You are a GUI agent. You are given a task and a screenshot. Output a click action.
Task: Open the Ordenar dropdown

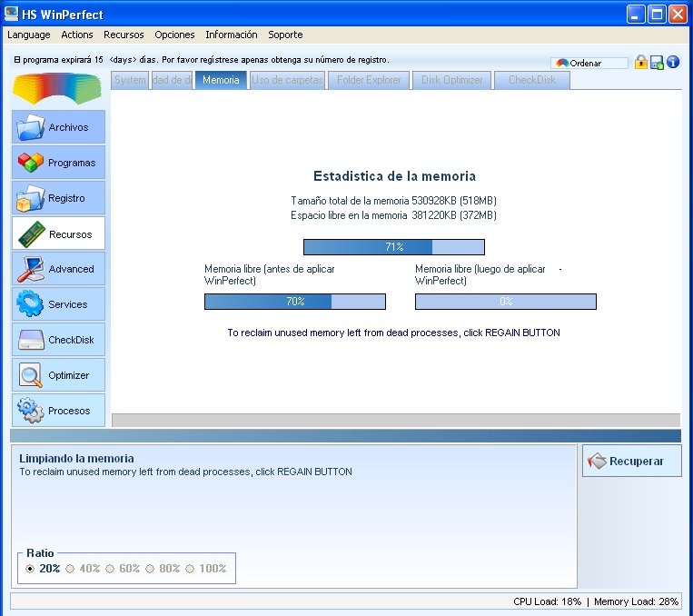[x=589, y=64]
